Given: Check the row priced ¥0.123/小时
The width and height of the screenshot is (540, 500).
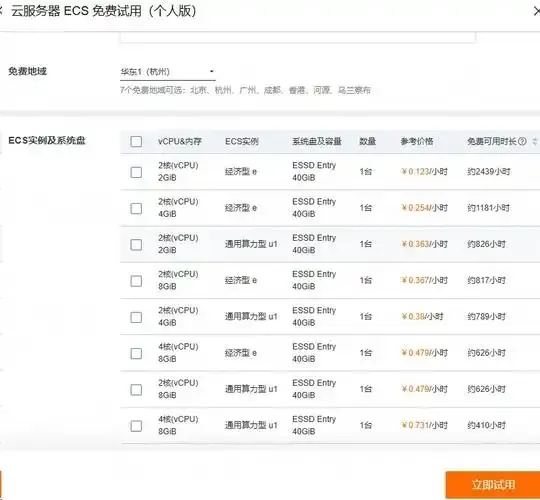Looking at the screenshot, I should click(136, 172).
